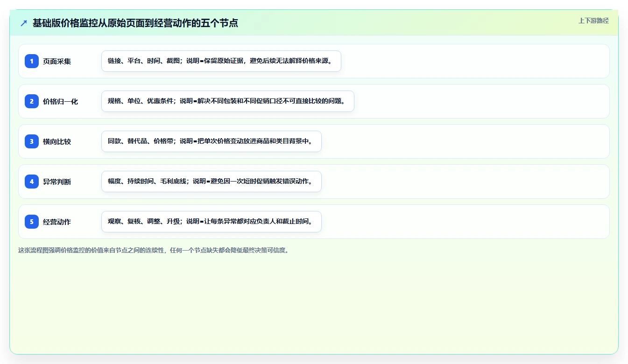
Task: Click the 规格、单位、优惠条件 description box
Action: click(x=228, y=101)
